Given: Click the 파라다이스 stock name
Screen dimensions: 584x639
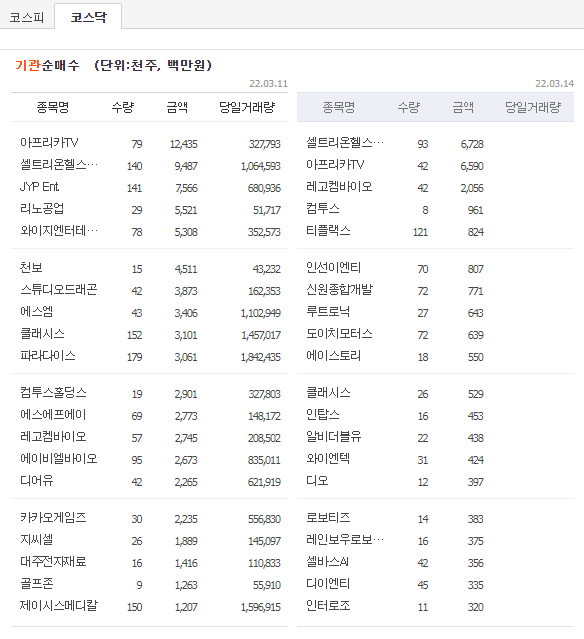Looking at the screenshot, I should pyautogui.click(x=48, y=356).
